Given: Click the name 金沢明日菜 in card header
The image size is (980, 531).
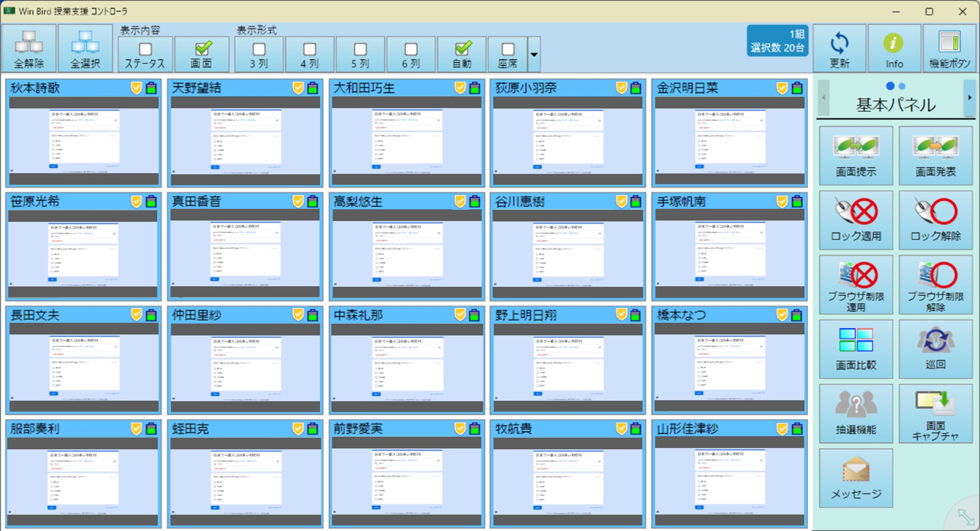Looking at the screenshot, I should point(688,88).
